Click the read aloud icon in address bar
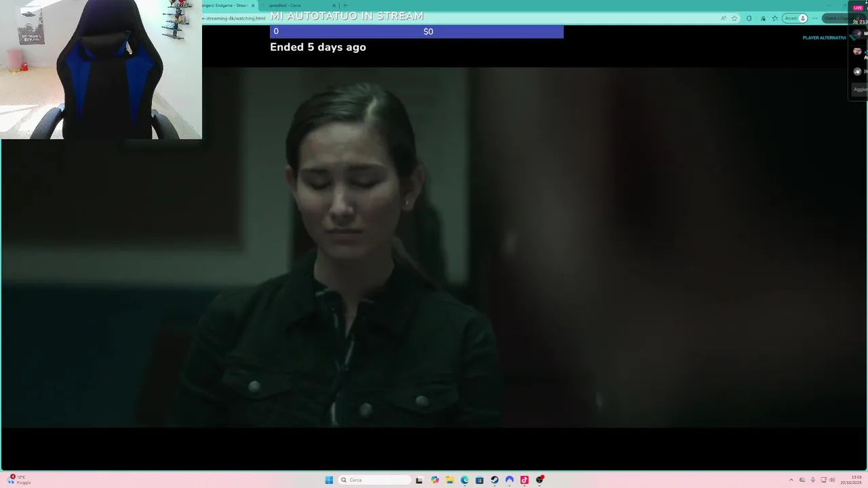Viewport: 868px width, 488px height. [724, 18]
